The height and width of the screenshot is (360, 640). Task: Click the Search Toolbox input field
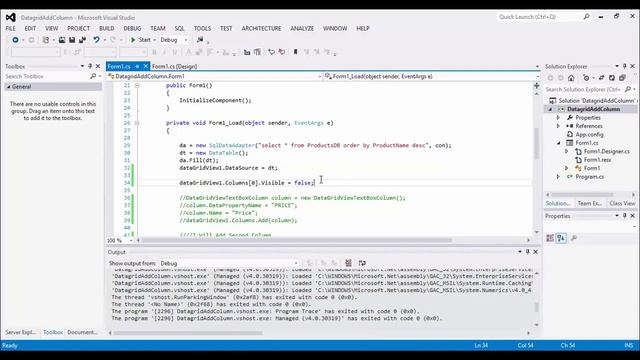pos(46,76)
